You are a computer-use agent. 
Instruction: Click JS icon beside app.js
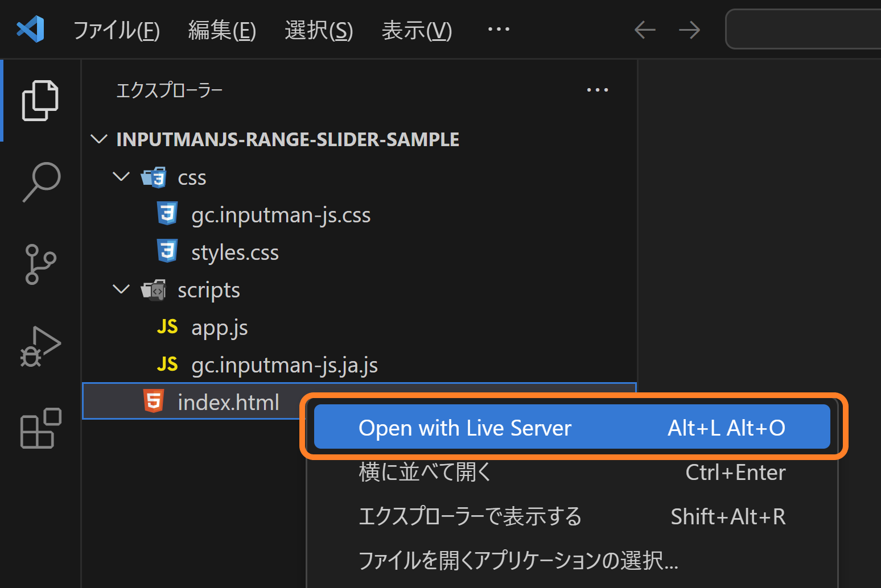click(167, 326)
